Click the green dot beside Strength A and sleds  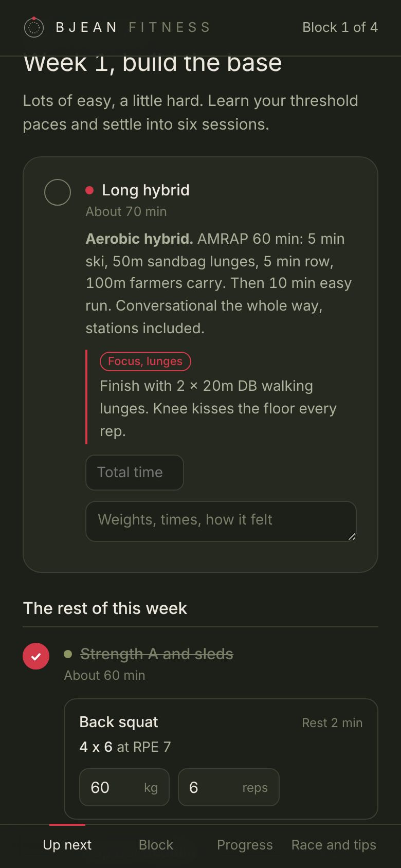coord(68,654)
